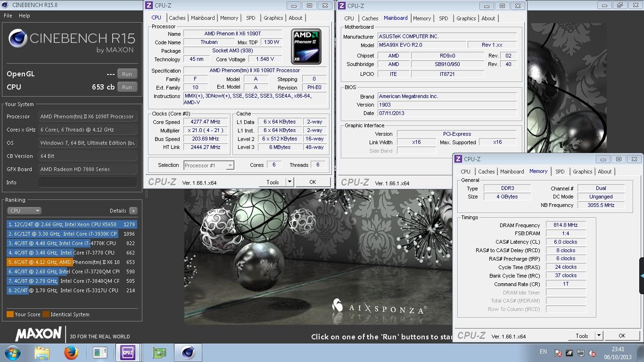Select Graphics tab in Memory window

pos(583,172)
